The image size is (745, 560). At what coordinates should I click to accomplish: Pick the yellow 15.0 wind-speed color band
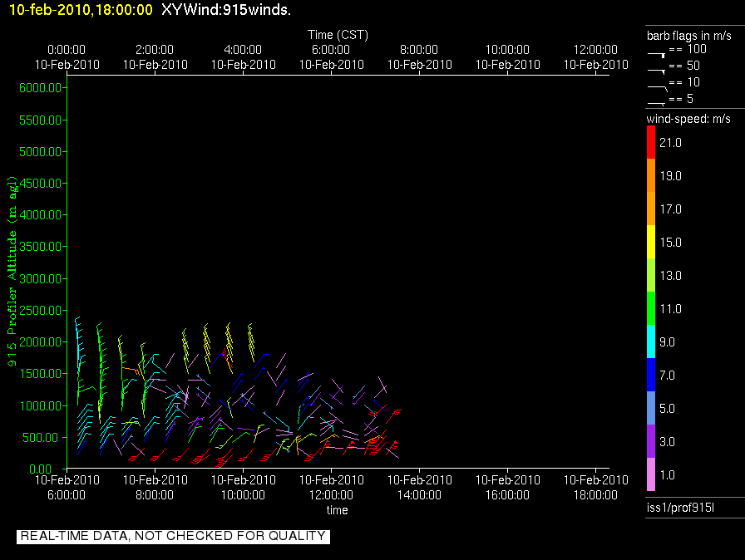651,243
